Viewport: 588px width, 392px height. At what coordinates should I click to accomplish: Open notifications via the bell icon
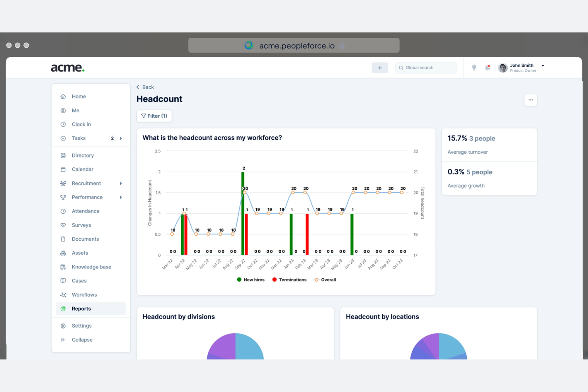coord(487,68)
